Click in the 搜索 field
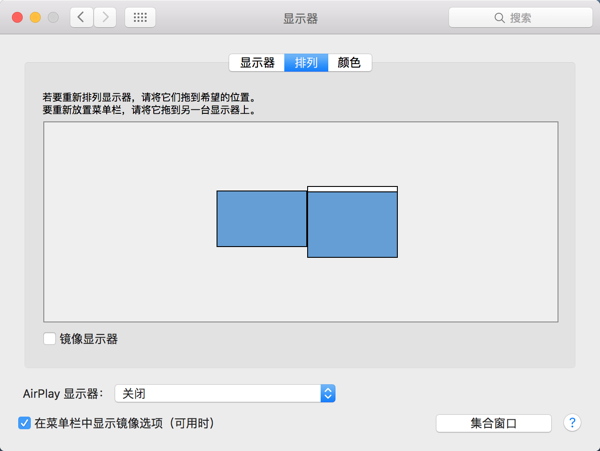 (525, 18)
